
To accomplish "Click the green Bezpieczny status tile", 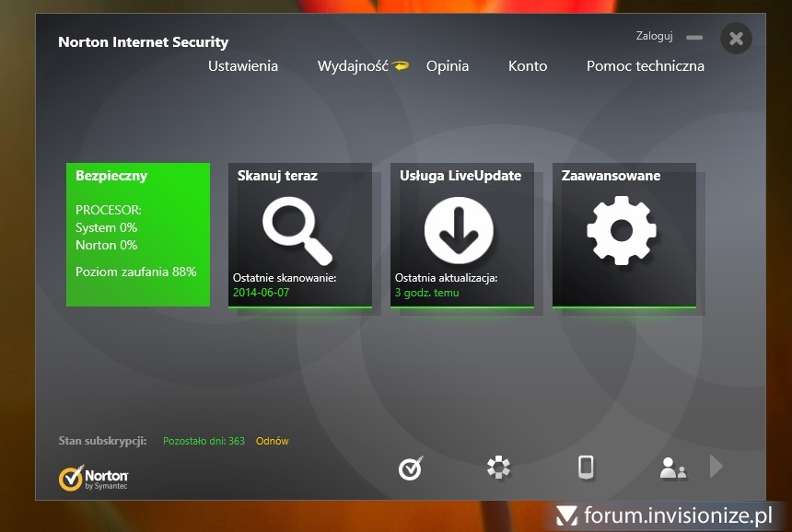I will [x=138, y=235].
